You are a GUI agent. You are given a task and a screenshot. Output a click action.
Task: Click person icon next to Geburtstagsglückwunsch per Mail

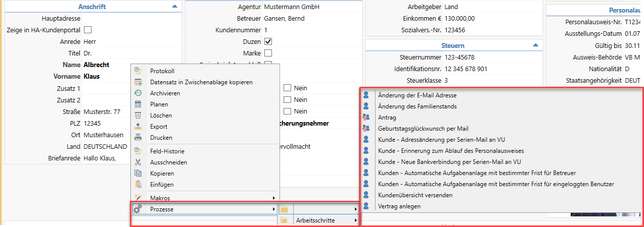(x=366, y=129)
